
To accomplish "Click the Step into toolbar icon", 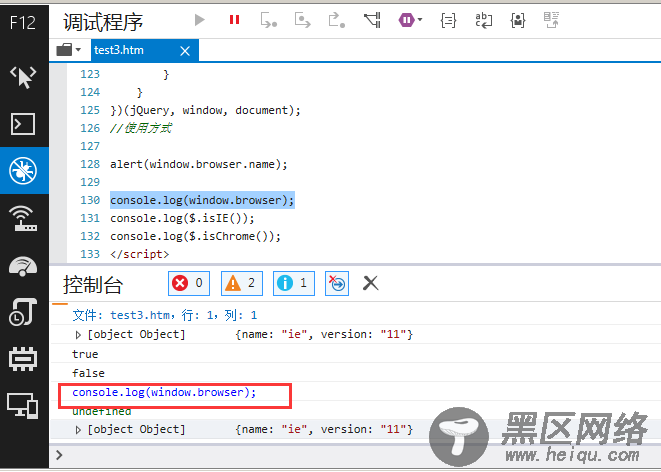I will tap(269, 20).
